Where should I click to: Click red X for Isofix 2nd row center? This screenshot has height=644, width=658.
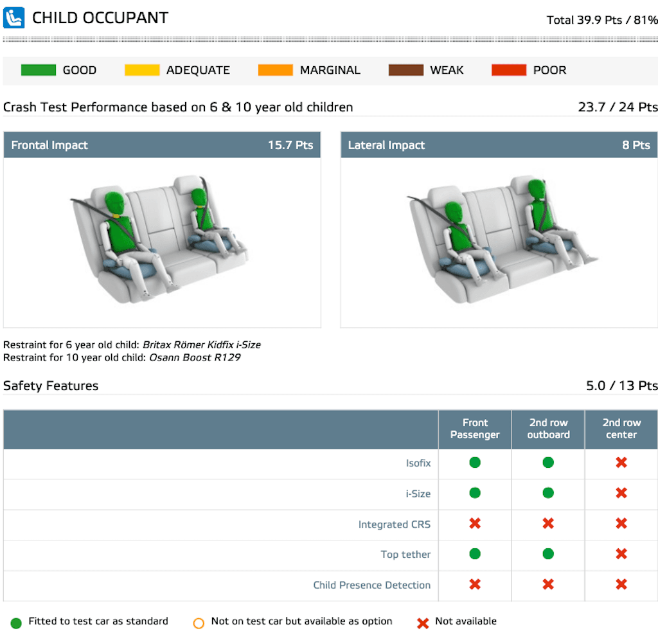[x=621, y=463]
